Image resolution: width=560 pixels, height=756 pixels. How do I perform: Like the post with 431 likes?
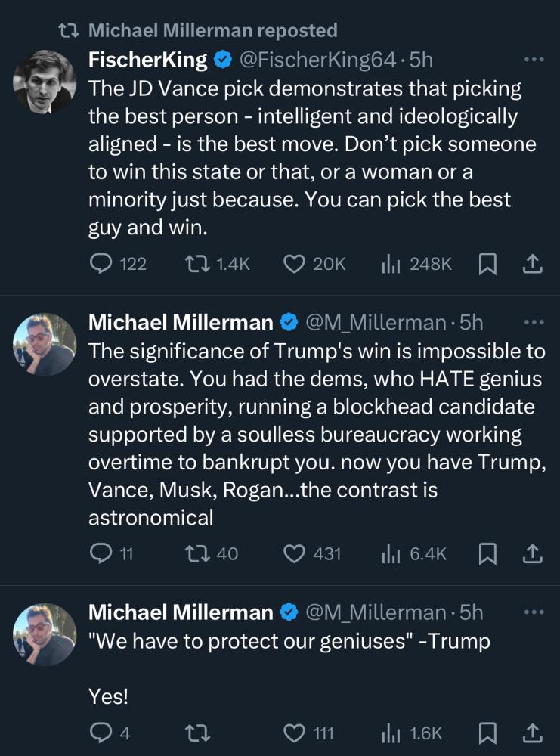[x=293, y=554]
